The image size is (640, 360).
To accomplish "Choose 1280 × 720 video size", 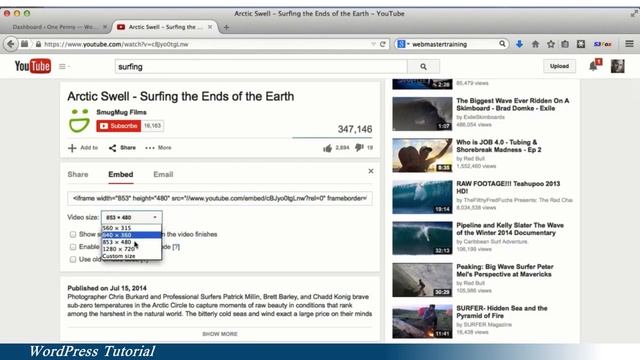I will click(x=131, y=249).
